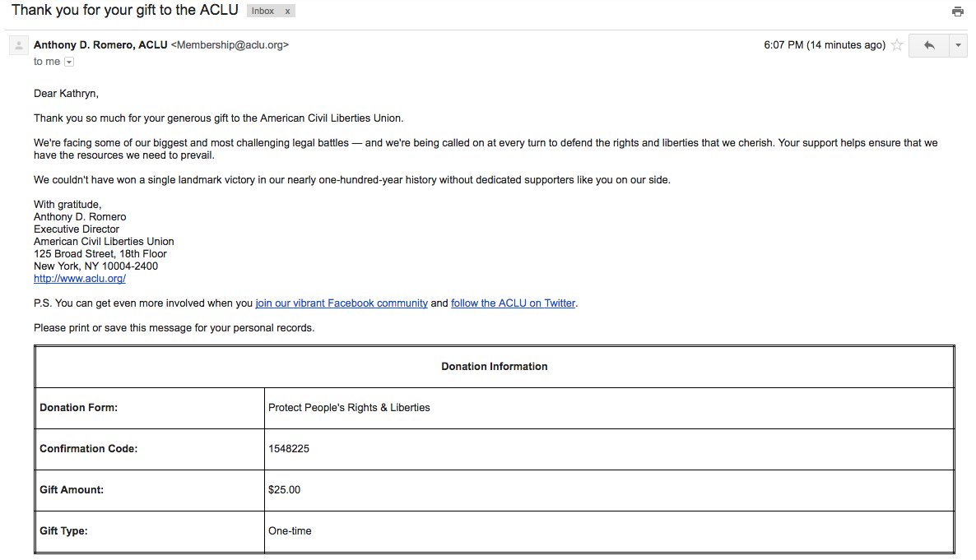Reply using the arrow button
The height and width of the screenshot is (560, 976).
[929, 45]
